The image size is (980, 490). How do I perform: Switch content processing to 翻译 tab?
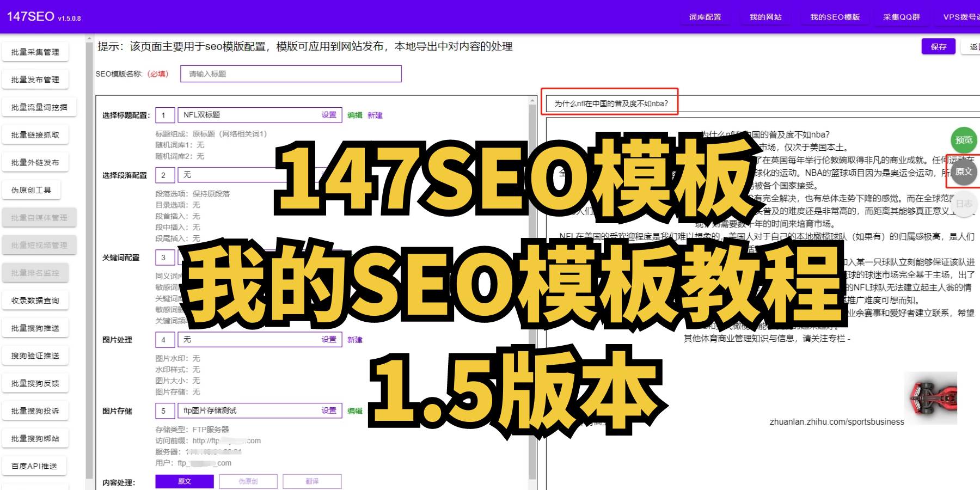point(313,481)
